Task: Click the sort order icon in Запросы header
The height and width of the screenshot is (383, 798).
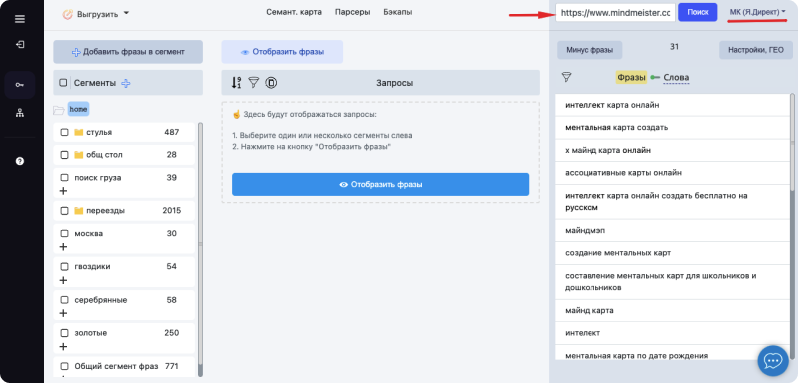Action: point(236,82)
